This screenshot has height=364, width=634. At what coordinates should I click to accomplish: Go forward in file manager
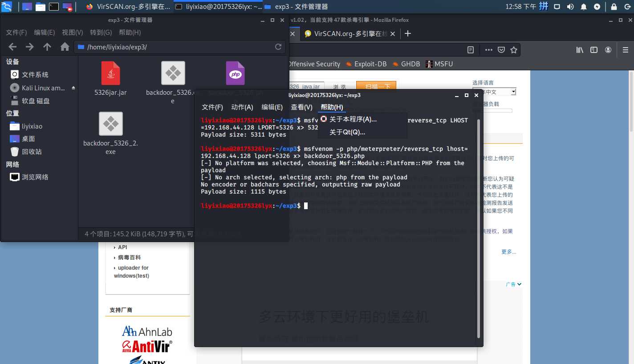pyautogui.click(x=29, y=47)
